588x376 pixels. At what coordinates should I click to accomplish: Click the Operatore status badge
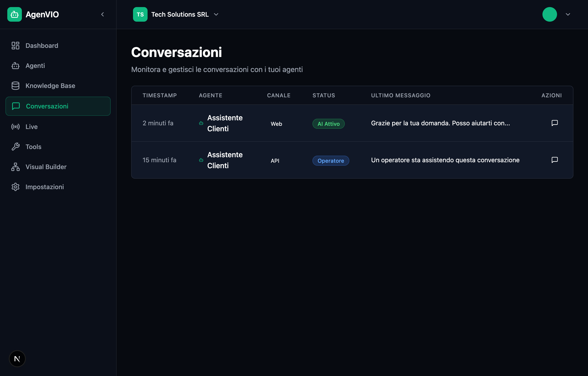(331, 161)
